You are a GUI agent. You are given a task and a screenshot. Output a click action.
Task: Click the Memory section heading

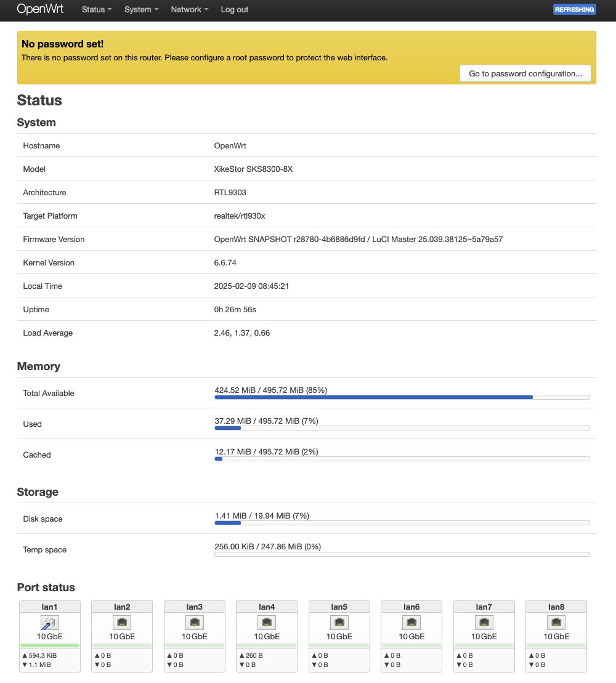(38, 366)
